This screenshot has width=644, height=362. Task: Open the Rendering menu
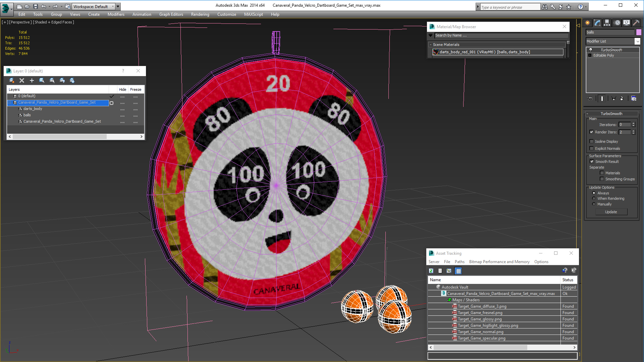[200, 14]
